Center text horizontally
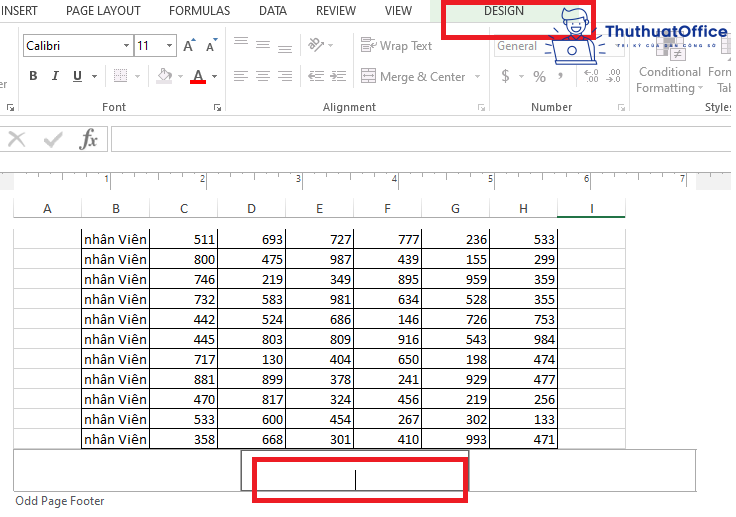The height and width of the screenshot is (517, 736). click(263, 76)
